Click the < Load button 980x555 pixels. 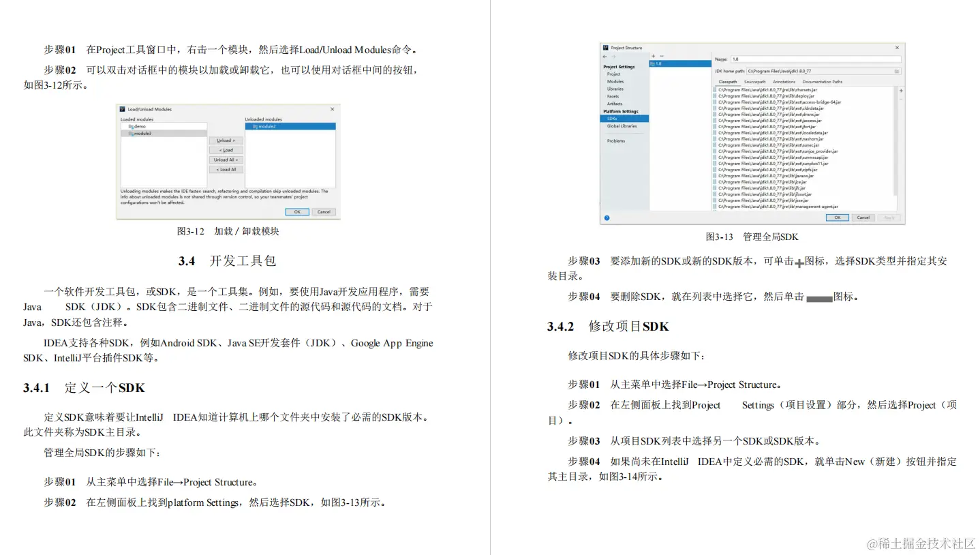pos(226,150)
